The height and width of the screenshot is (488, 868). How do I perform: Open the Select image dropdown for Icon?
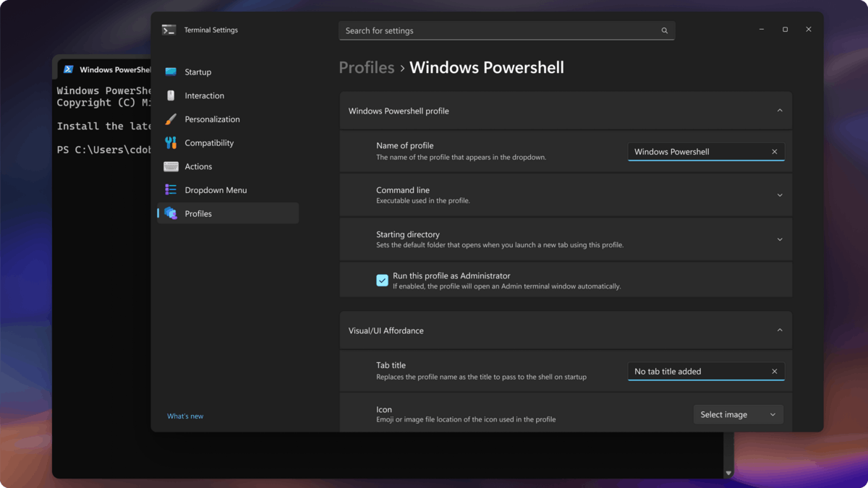[738, 414]
